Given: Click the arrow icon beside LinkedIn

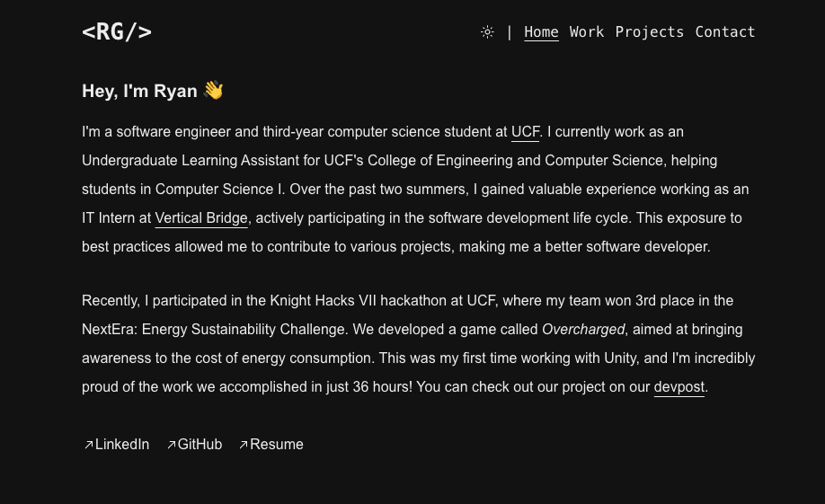Looking at the screenshot, I should pyautogui.click(x=89, y=445).
